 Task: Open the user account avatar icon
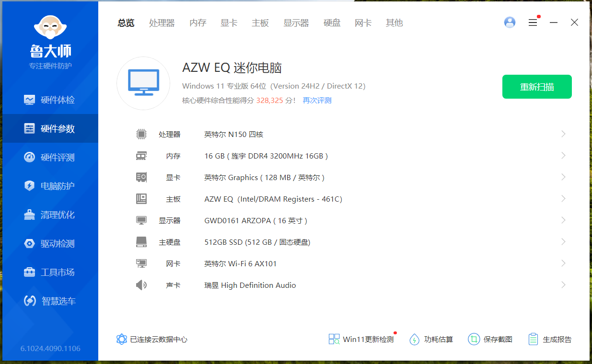click(510, 23)
